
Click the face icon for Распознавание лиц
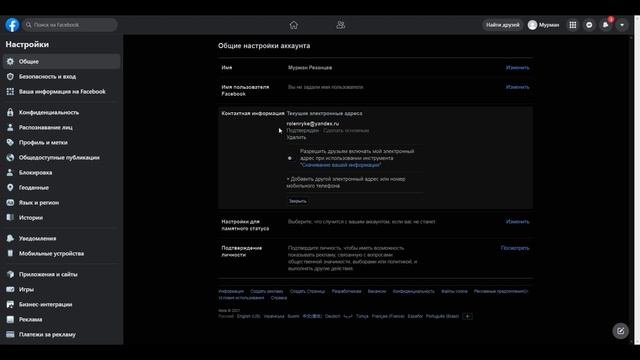[10, 127]
